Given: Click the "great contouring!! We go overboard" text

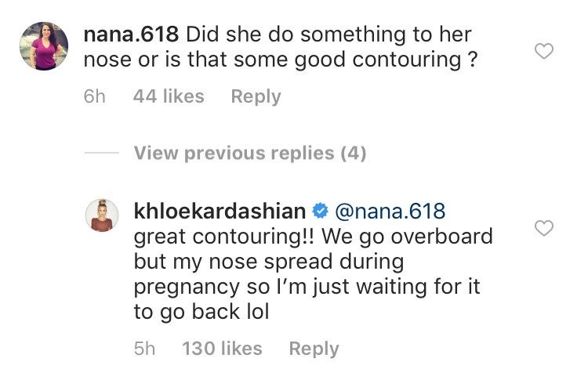Looking at the screenshot, I should pos(314,236).
